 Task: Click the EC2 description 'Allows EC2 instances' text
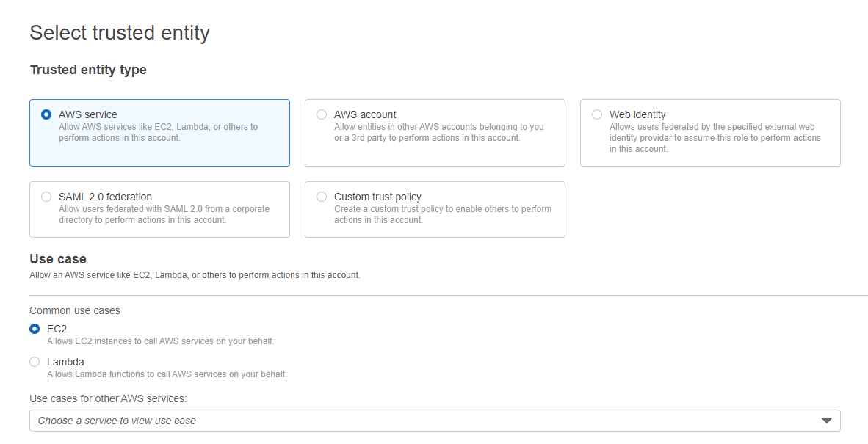pos(160,341)
